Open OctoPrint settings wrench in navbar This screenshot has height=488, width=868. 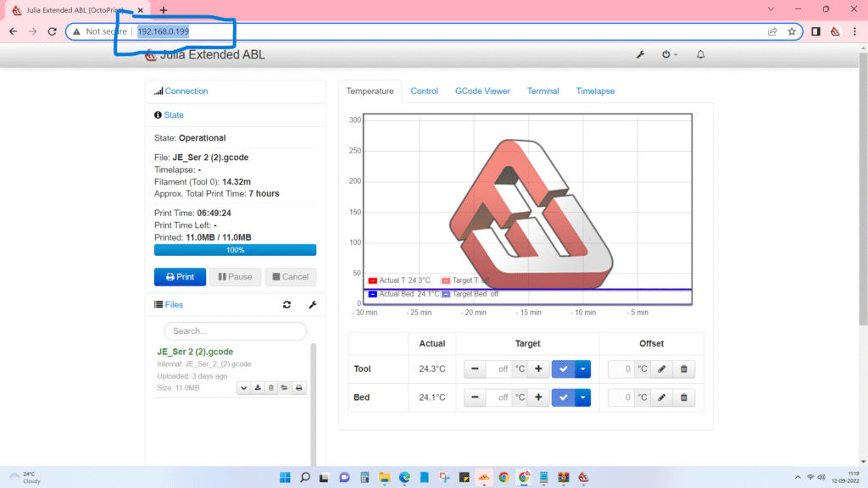click(x=641, y=55)
